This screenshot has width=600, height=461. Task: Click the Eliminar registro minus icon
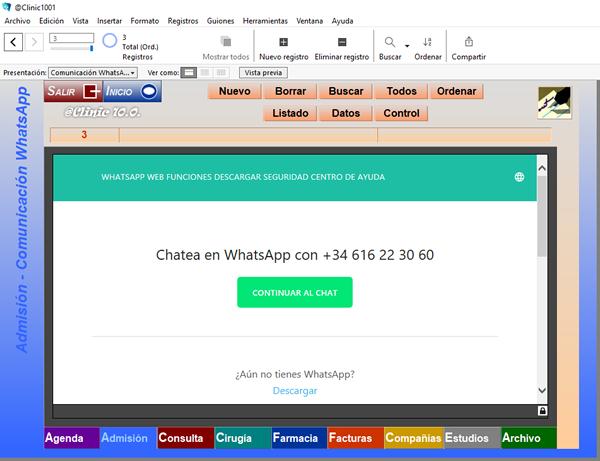tap(342, 42)
